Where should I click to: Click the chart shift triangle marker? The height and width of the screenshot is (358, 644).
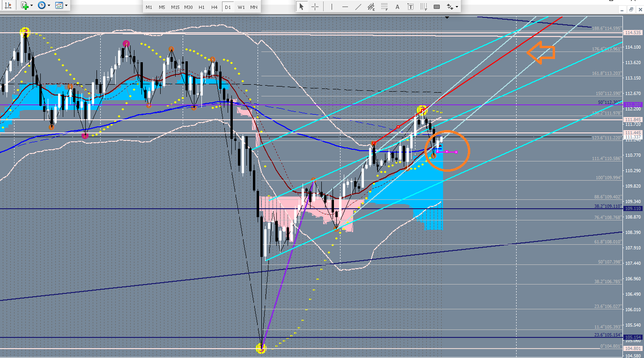click(x=447, y=18)
